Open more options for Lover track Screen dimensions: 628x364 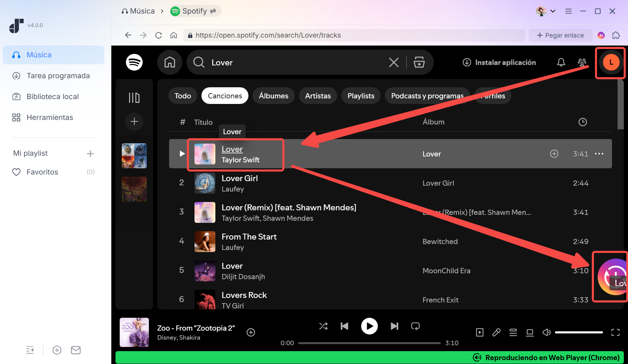pyautogui.click(x=599, y=154)
